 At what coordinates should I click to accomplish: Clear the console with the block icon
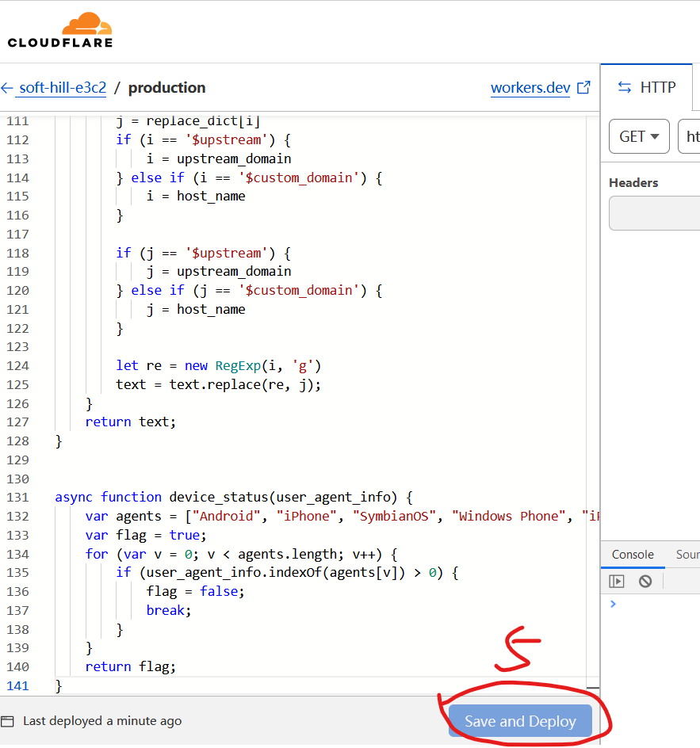tap(645, 582)
